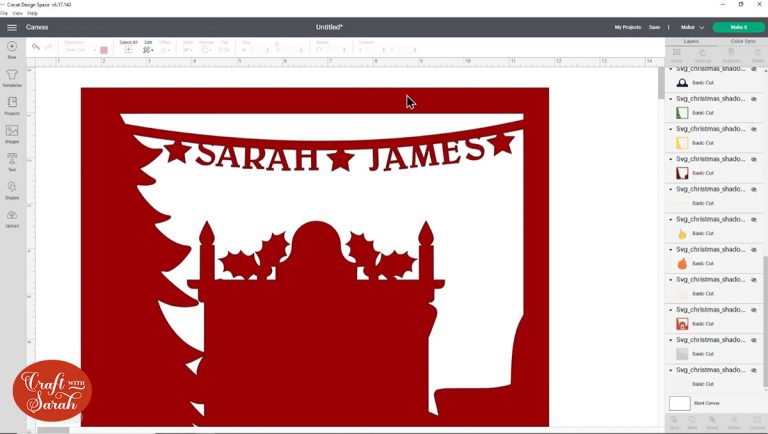Viewport: 768px width, 434px height.
Task: Click the New project icon
Action: point(12,47)
